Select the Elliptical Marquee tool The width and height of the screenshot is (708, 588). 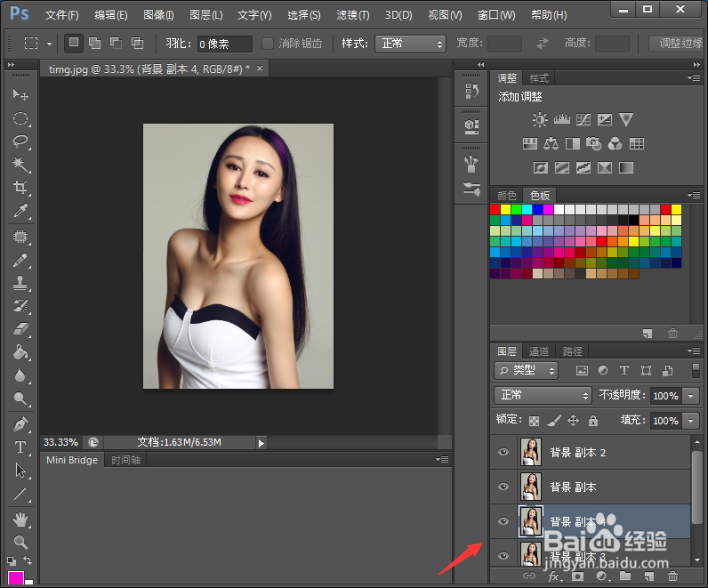20,118
